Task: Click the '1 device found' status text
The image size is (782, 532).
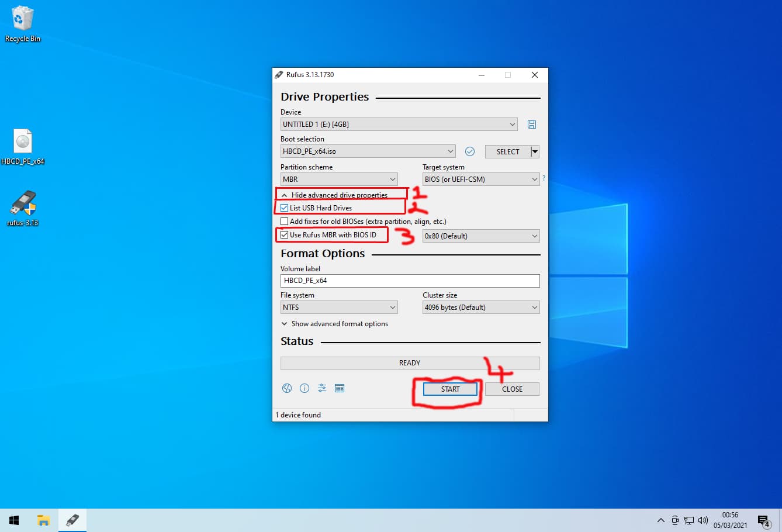Action: click(x=298, y=415)
